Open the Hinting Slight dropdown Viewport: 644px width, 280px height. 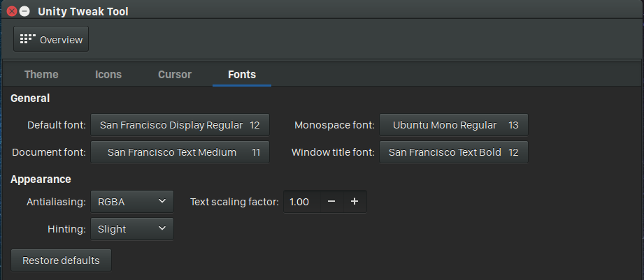pos(132,229)
